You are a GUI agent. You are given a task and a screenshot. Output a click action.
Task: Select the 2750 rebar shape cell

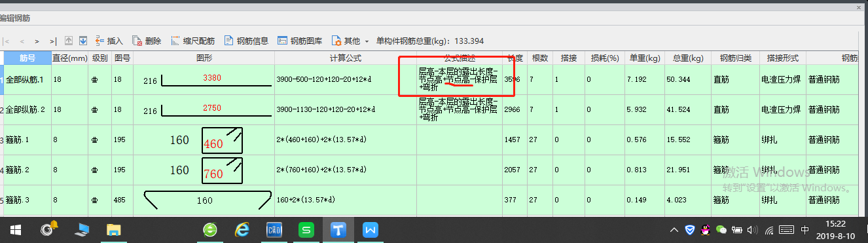pos(204,110)
